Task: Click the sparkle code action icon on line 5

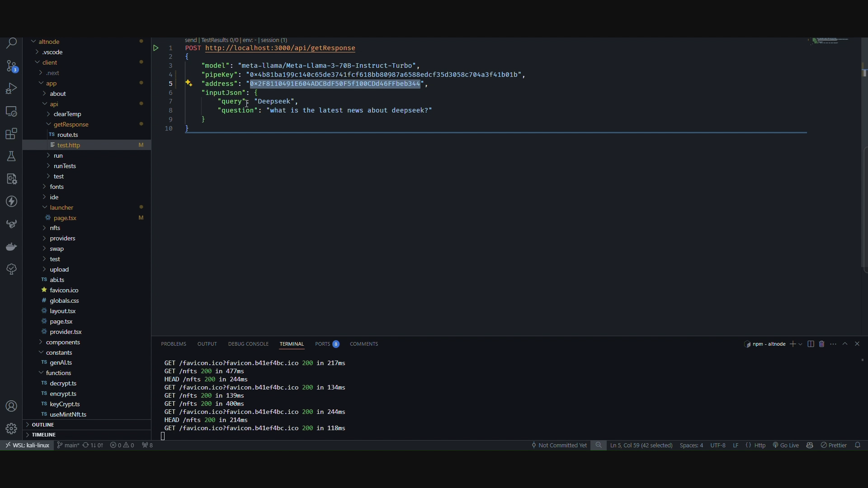Action: click(189, 84)
